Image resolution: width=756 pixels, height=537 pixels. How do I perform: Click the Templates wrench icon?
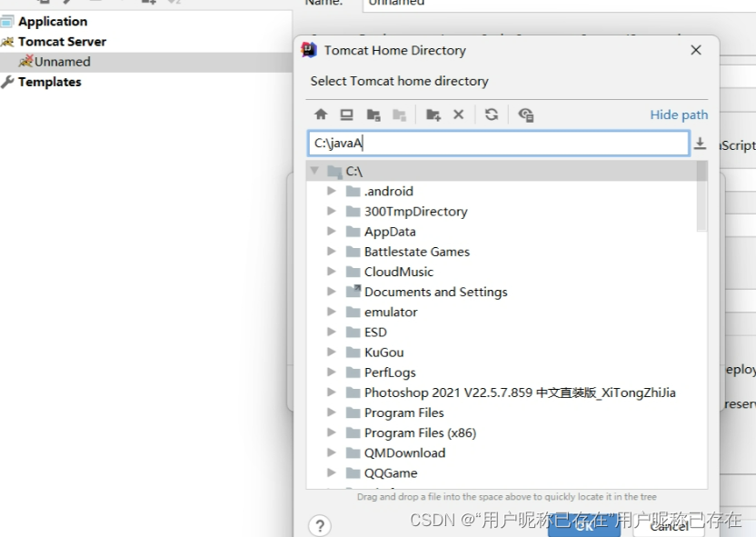(7, 82)
